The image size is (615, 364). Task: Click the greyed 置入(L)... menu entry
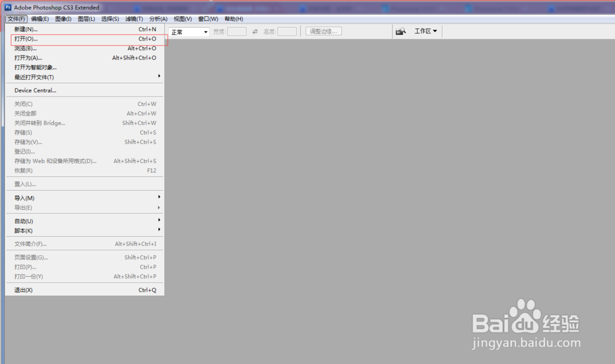[85, 184]
